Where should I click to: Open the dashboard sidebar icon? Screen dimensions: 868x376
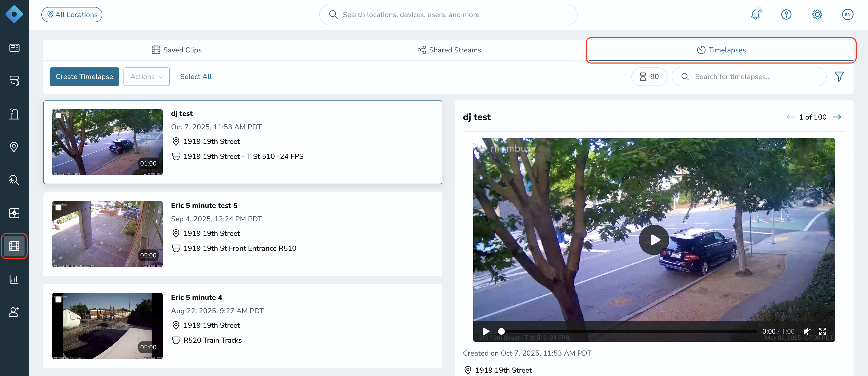pos(14,48)
